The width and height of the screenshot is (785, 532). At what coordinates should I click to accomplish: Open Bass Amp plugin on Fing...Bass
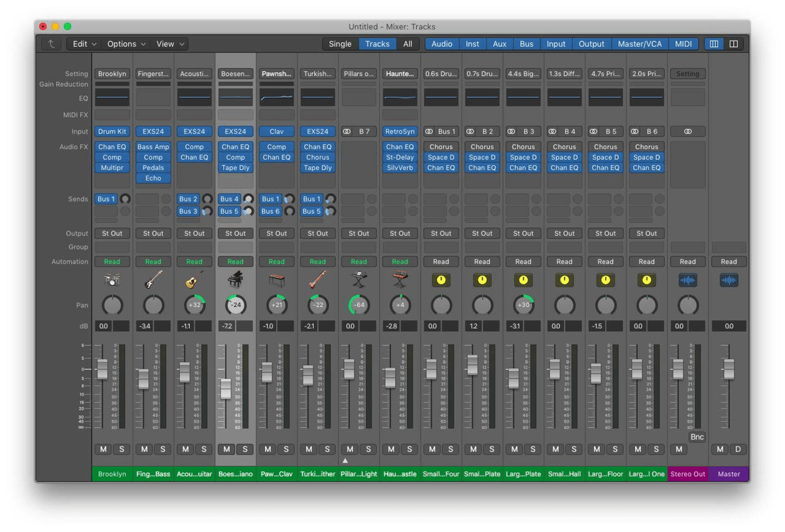point(153,147)
